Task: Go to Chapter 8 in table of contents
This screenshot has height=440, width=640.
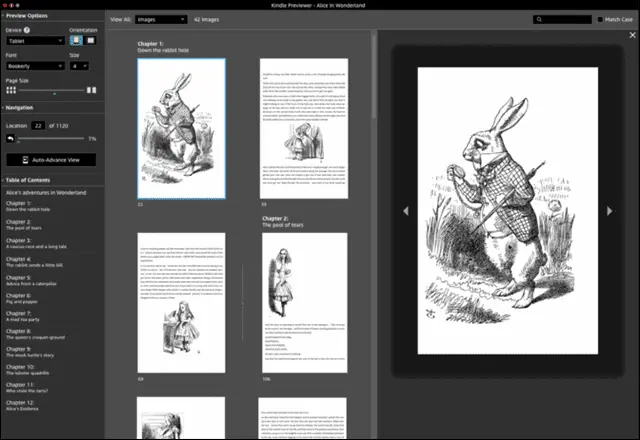Action: point(36,334)
